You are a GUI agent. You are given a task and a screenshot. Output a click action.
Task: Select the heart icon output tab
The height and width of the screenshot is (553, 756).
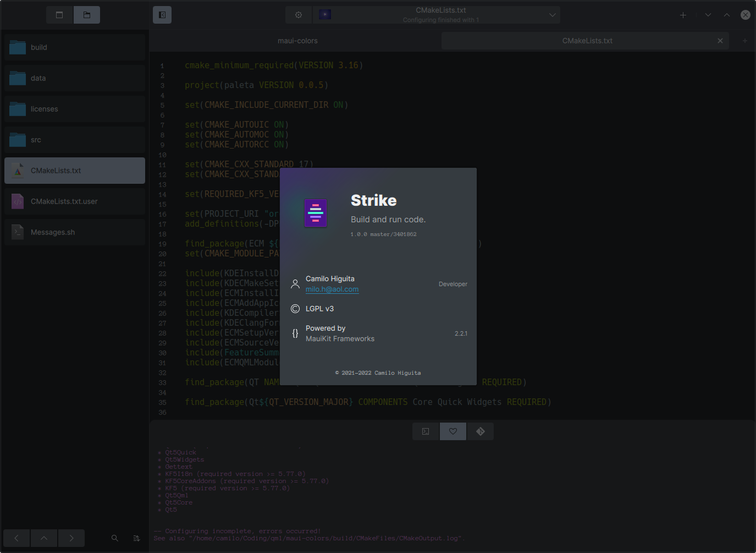pos(453,431)
